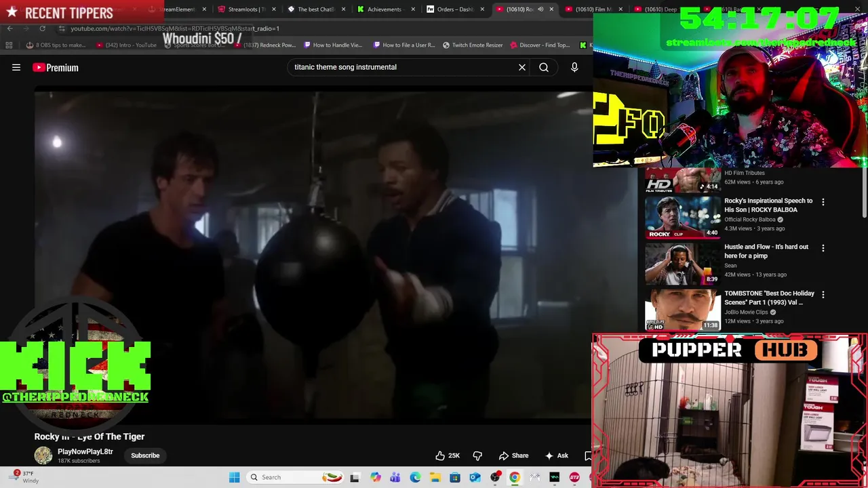The height and width of the screenshot is (488, 868).
Task: Open options for TOMBSTONE Best Doc Holiday video
Action: 823,295
